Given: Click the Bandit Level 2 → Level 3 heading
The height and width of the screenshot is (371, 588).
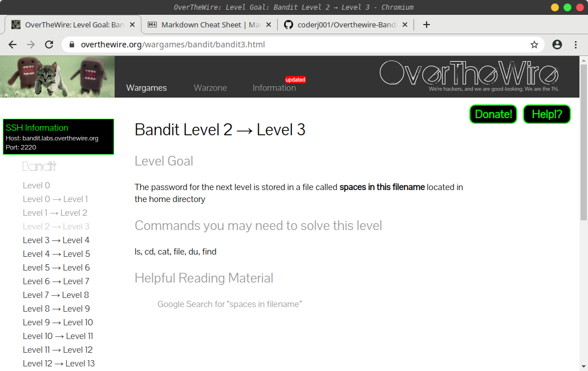Looking at the screenshot, I should [220, 130].
